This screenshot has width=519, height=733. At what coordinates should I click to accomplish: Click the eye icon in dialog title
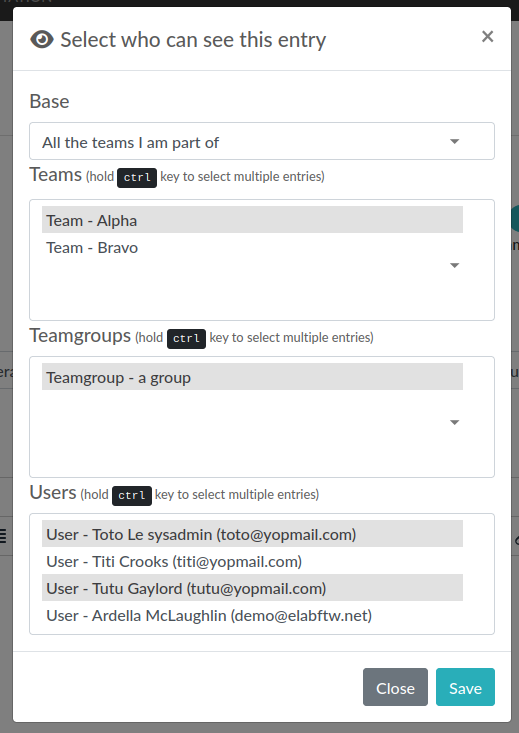tap(42, 40)
